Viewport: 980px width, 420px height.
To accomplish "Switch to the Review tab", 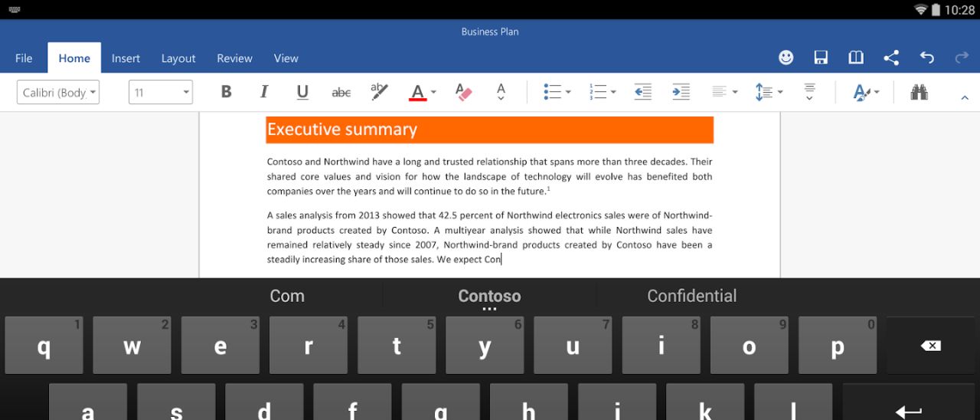I will pos(234,58).
